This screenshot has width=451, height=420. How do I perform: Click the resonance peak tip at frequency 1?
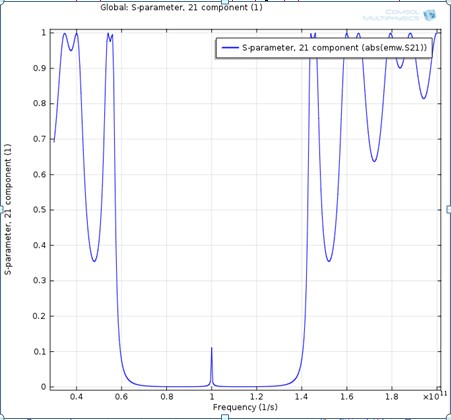click(211, 348)
